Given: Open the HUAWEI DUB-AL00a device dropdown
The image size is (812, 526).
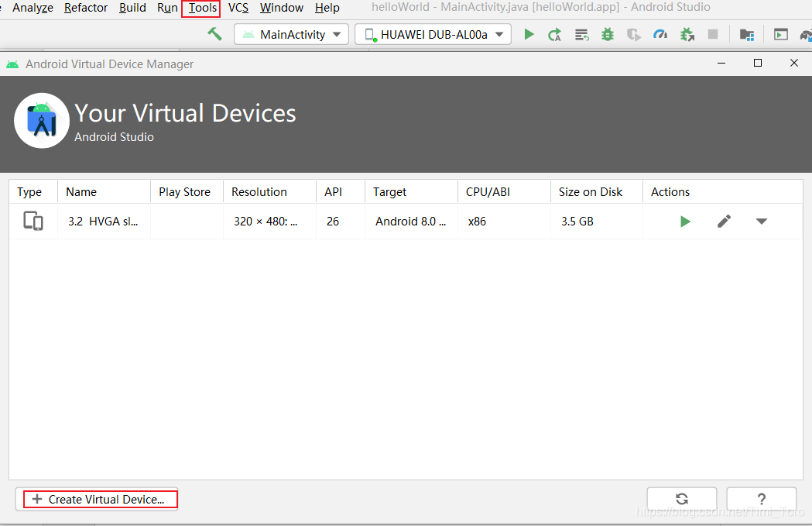Looking at the screenshot, I should tap(433, 34).
